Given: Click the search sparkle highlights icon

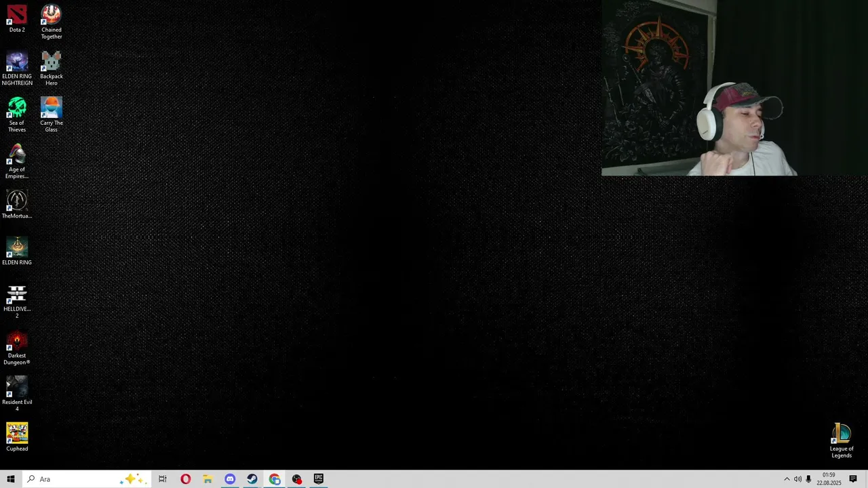Looking at the screenshot, I should tap(132, 479).
